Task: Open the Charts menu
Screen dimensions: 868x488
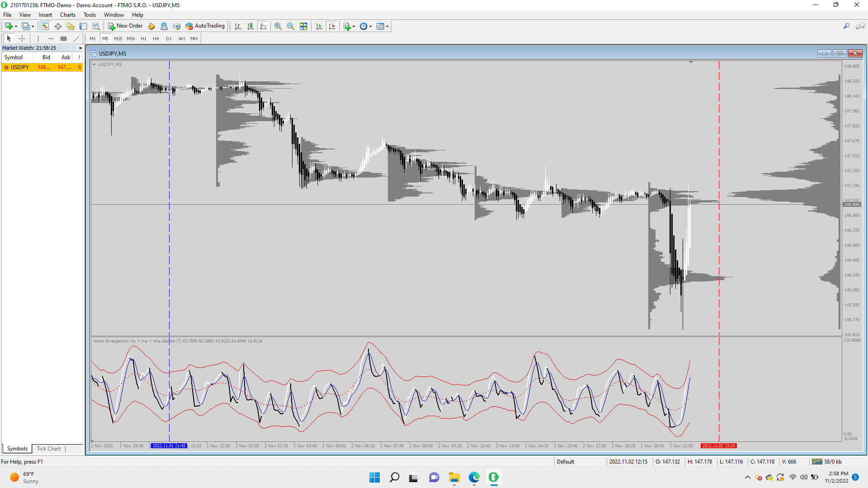Action: pyautogui.click(x=67, y=15)
